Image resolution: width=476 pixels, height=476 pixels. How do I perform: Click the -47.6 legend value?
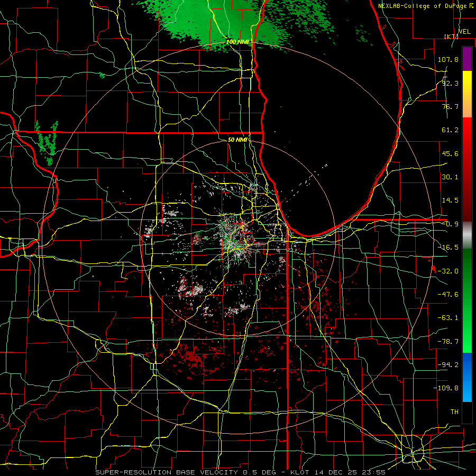(448, 295)
